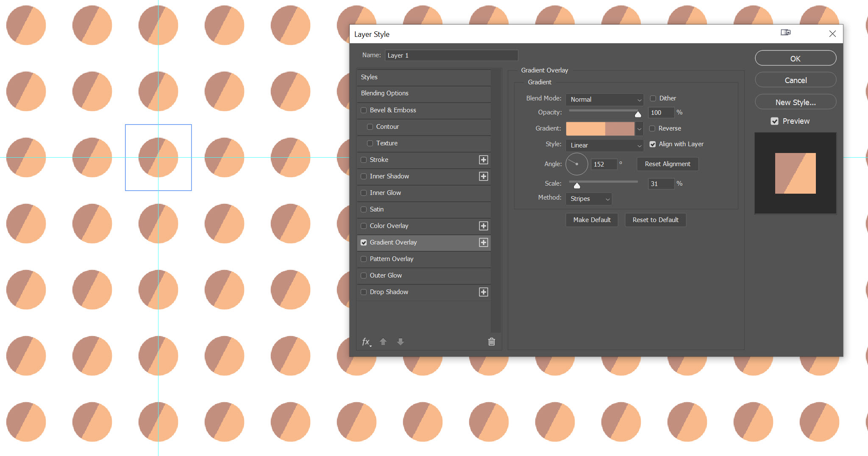Click the Scale slider handle
The image size is (868, 456).
point(577,185)
